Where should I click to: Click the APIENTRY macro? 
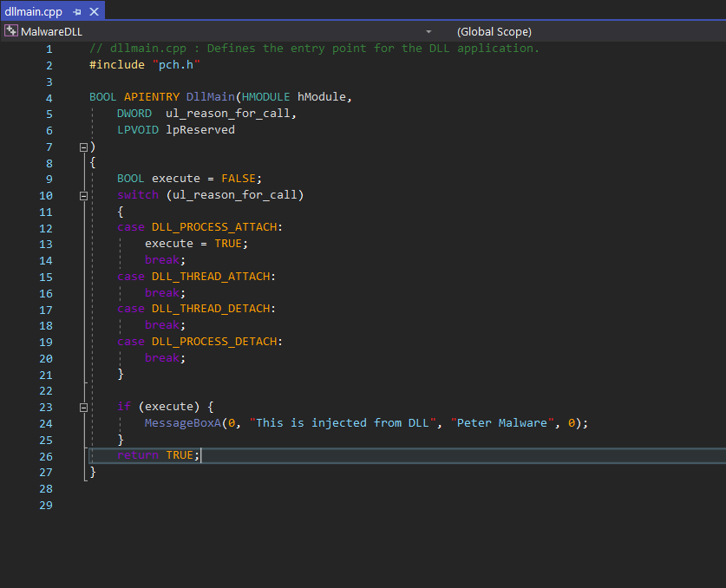pyautogui.click(x=152, y=97)
